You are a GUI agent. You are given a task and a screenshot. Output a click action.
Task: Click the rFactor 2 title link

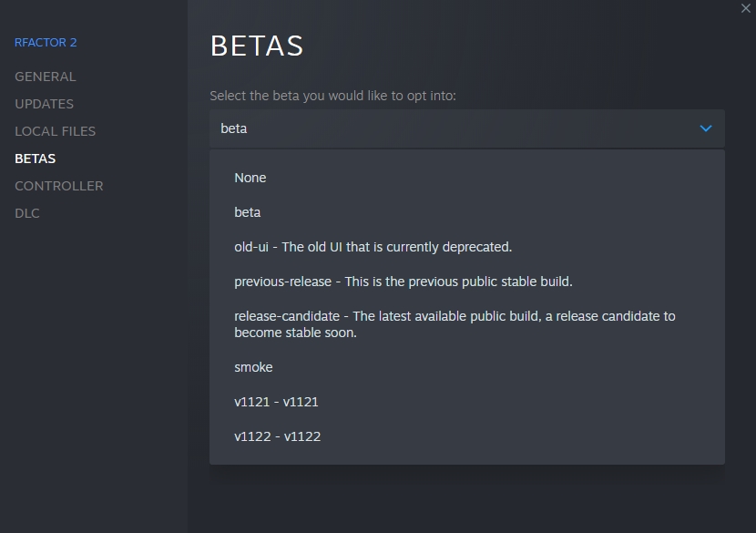click(46, 43)
